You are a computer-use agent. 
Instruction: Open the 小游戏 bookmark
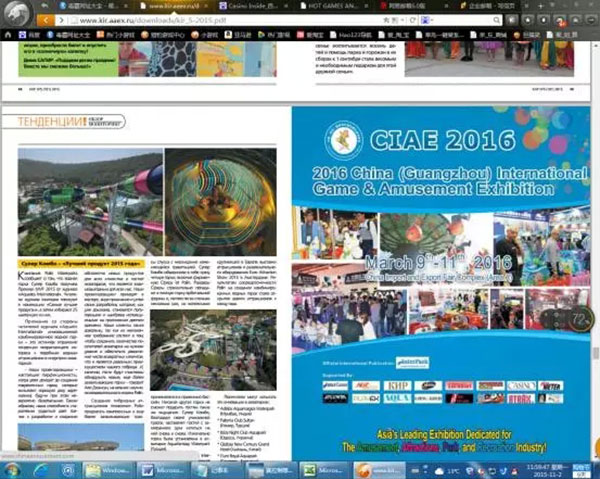tap(205, 35)
